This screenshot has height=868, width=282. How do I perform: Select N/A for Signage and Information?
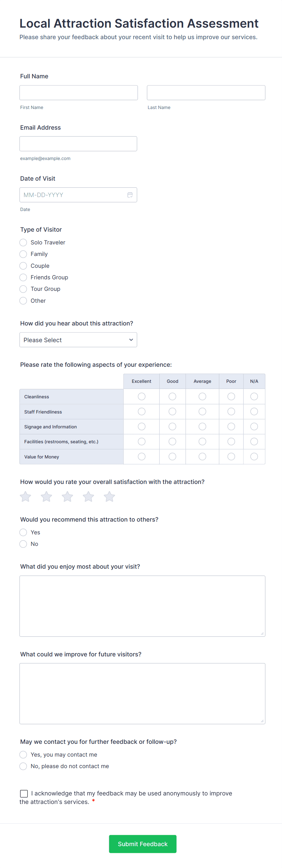tap(254, 427)
